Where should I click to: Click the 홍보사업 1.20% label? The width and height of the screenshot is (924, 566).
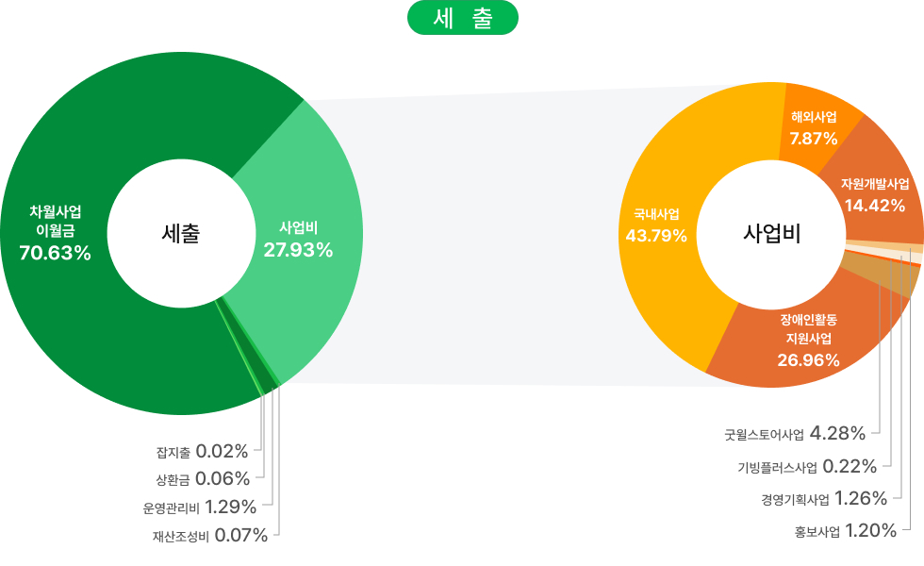coord(845,530)
